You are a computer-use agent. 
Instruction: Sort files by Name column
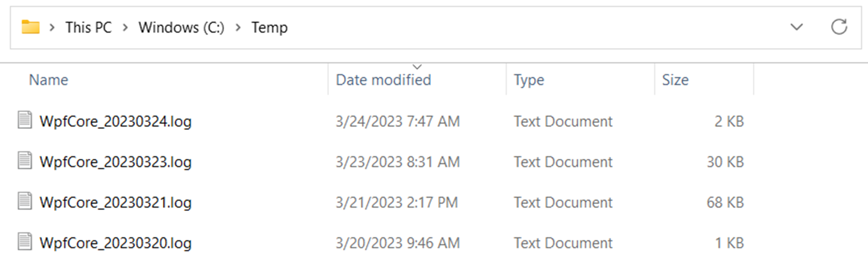point(48,80)
